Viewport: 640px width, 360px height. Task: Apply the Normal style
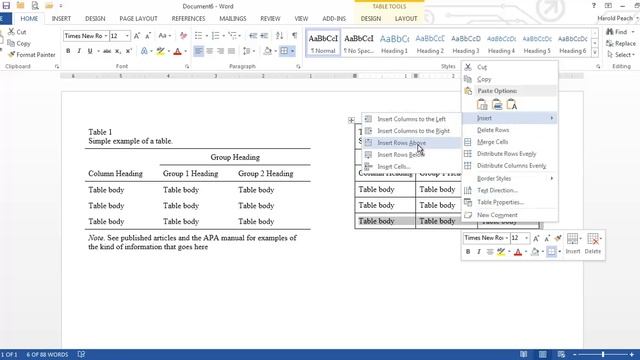(323, 43)
